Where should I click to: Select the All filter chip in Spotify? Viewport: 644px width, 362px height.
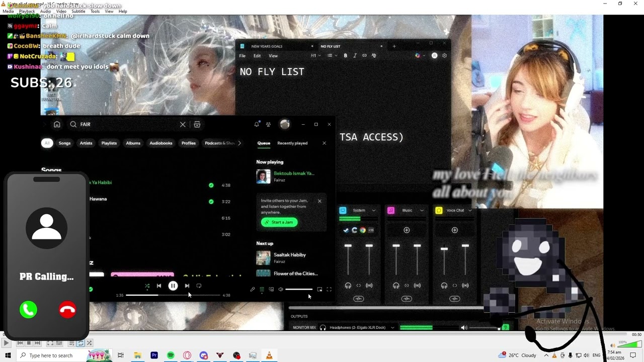pyautogui.click(x=47, y=143)
